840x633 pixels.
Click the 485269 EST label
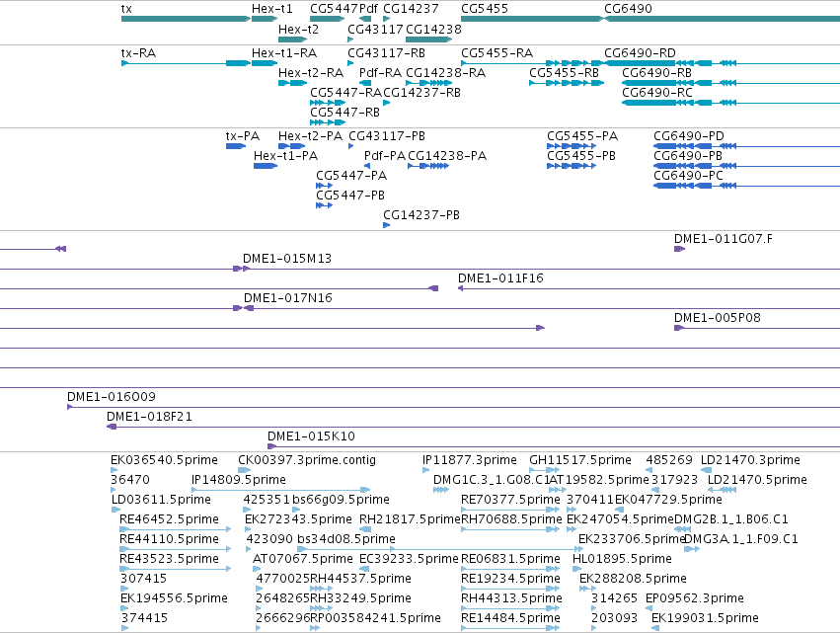pyautogui.click(x=669, y=460)
